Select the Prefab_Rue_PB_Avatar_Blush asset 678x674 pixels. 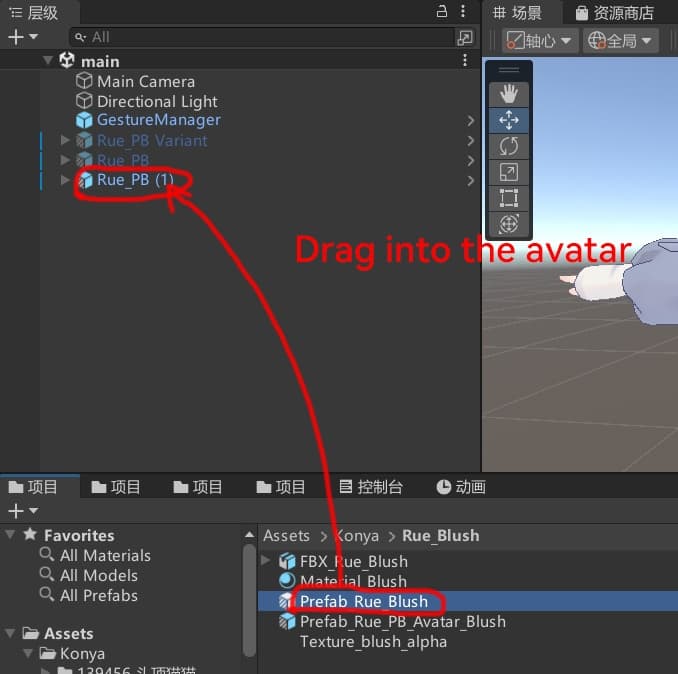point(402,621)
